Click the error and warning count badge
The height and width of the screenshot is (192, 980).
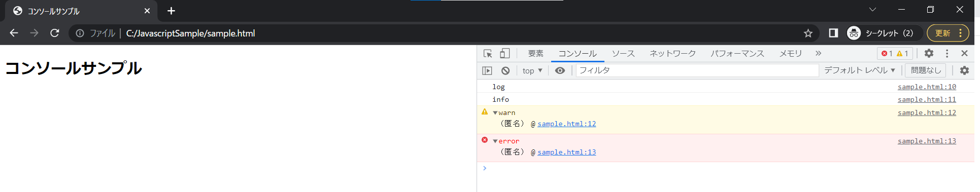click(895, 53)
